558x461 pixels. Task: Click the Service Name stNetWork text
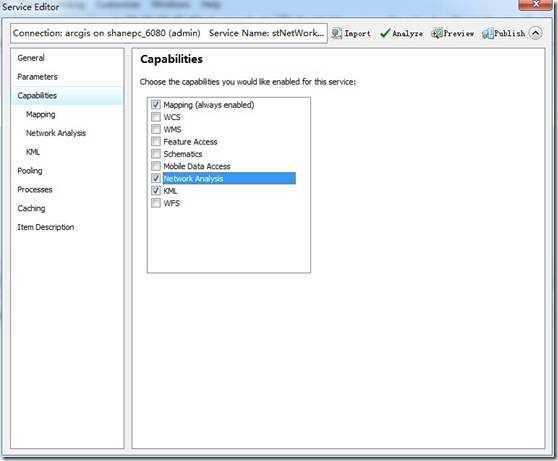pyautogui.click(x=267, y=33)
